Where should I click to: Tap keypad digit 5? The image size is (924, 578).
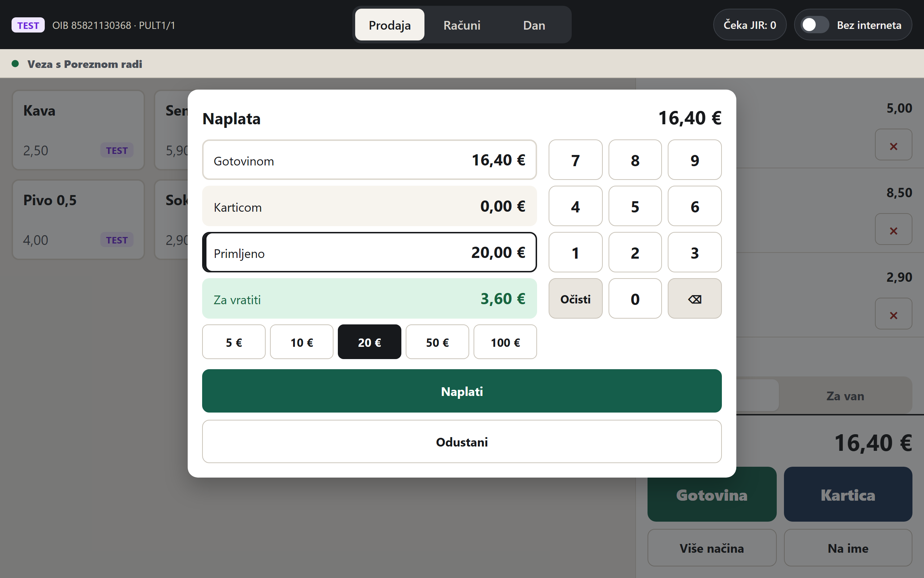coord(635,206)
